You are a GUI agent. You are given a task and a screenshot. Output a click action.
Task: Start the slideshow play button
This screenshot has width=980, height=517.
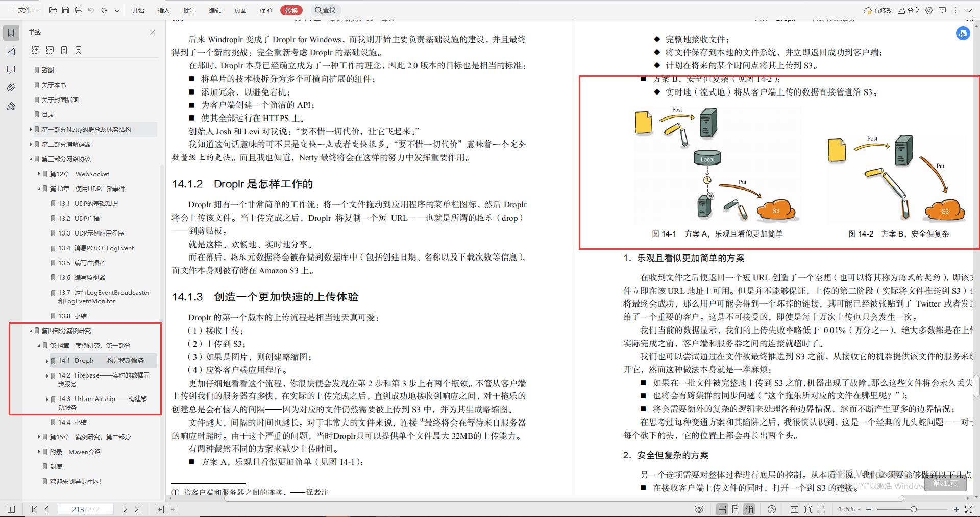click(x=772, y=509)
